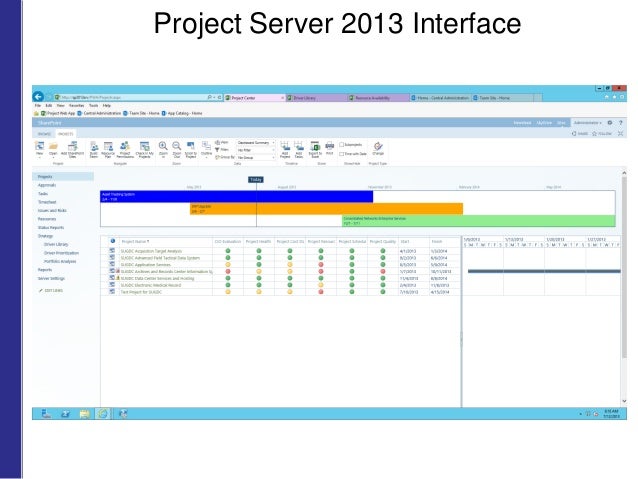Click PowerShell icon in taskbar
The image size is (638, 479).
[x=66, y=413]
